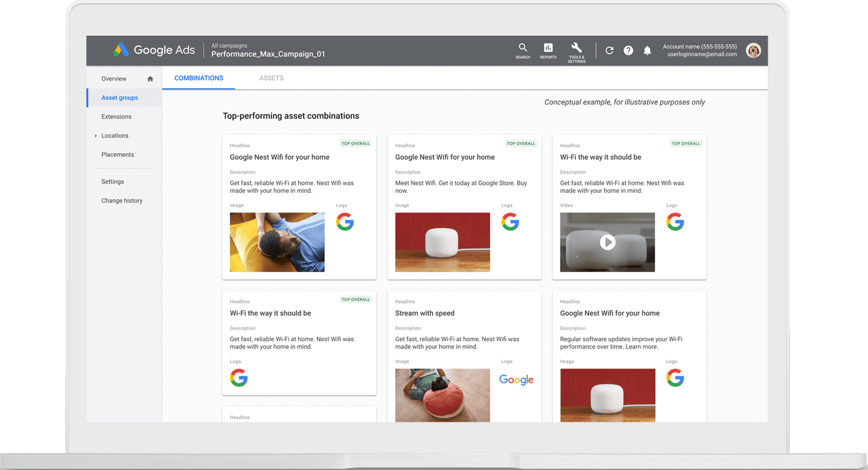Image resolution: width=868 pixels, height=470 pixels.
Task: Click the All campaigns breadcrumb
Action: (229, 46)
